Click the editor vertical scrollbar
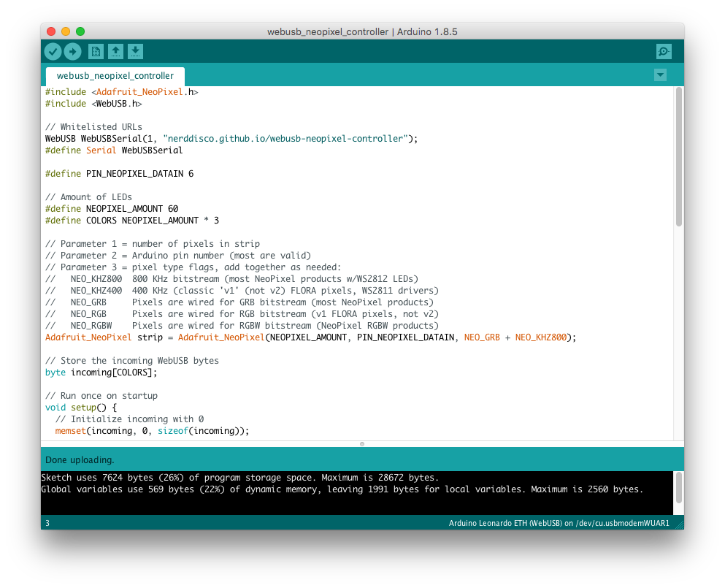725x588 pixels. tap(679, 157)
